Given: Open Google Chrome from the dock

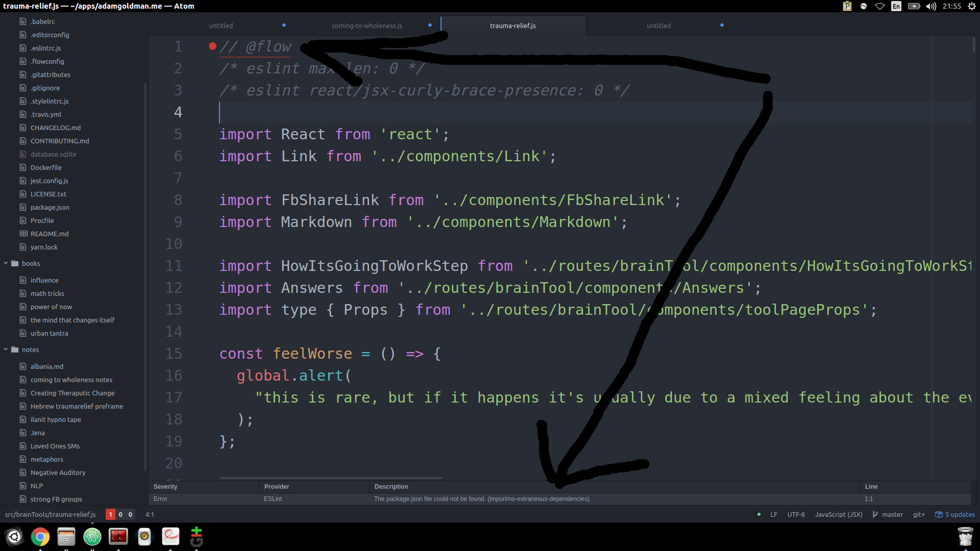Looking at the screenshot, I should point(40,537).
